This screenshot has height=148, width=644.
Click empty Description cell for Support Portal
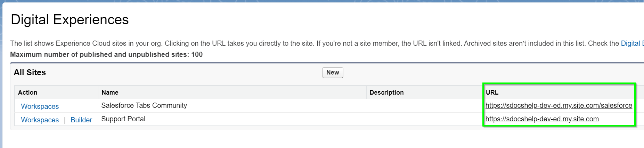[424, 119]
